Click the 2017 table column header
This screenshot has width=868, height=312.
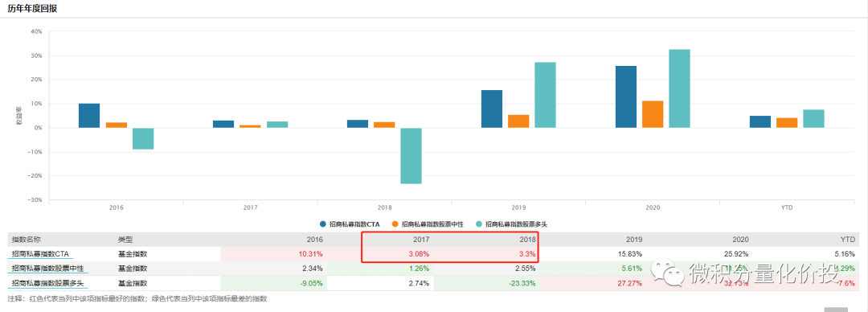[x=421, y=240]
